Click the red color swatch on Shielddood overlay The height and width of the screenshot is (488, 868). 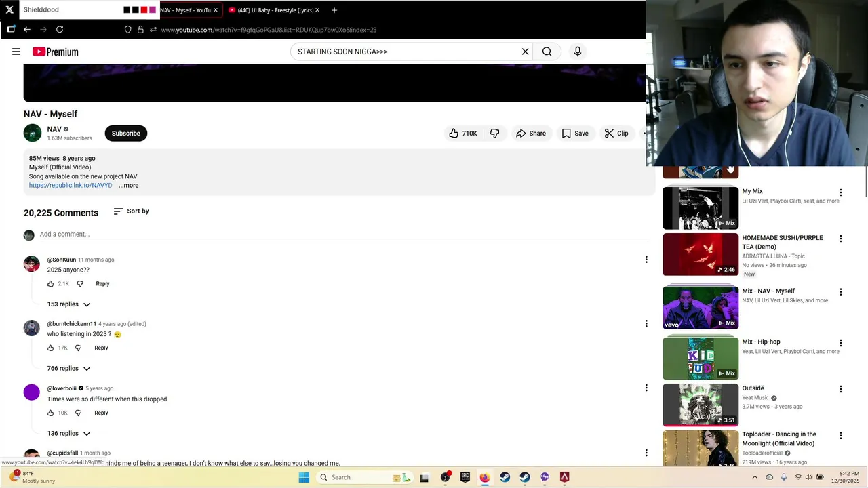click(x=144, y=10)
